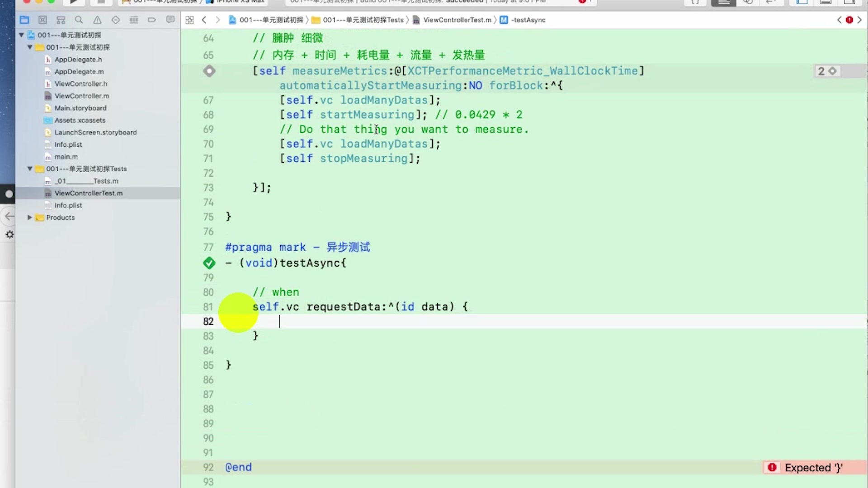Click line number 92 in the gutter
868x488 pixels.
click(208, 467)
